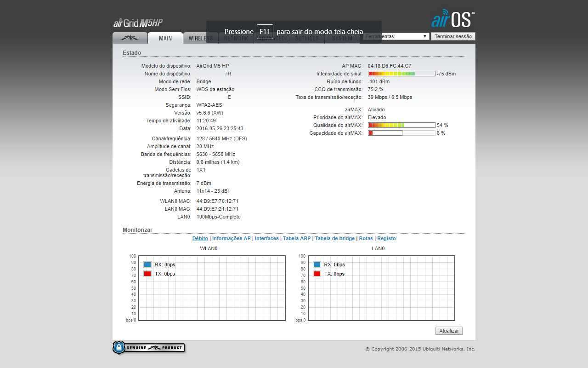Click the airGrid M5HP logo
The height and width of the screenshot is (368, 588).
pos(138,23)
